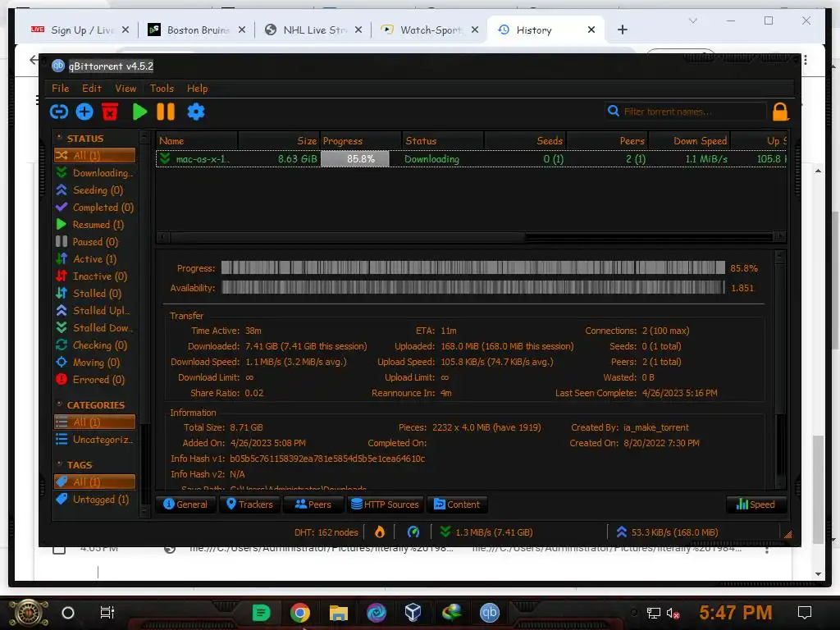Sort by Seeds column header
The image size is (840, 630).
coord(525,141)
